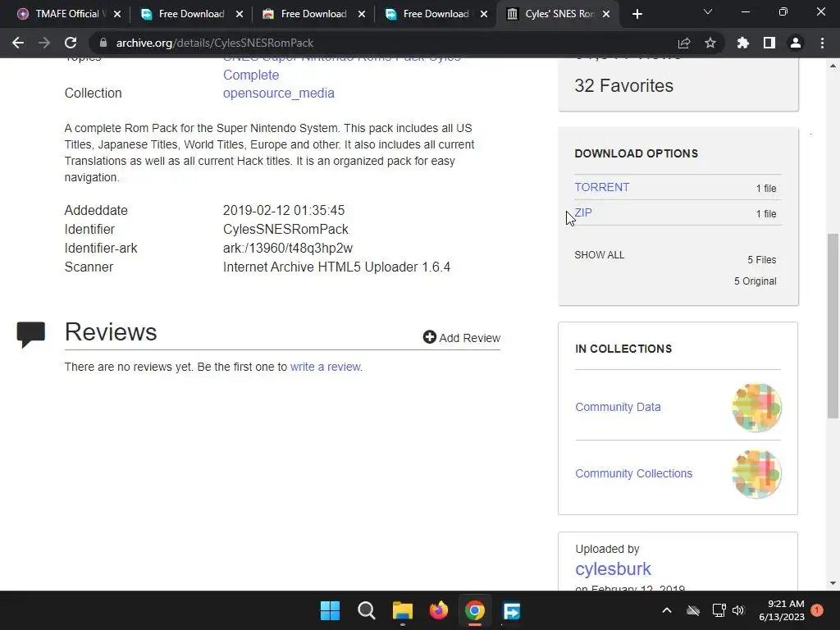Click the plus icon beside Add Review
This screenshot has width=840, height=630.
pyautogui.click(x=429, y=337)
